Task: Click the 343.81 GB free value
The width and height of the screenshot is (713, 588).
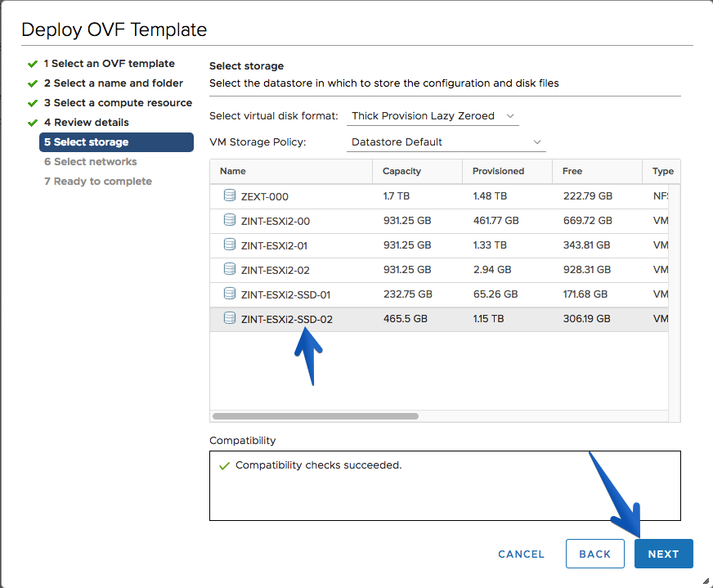Action: [x=586, y=245]
